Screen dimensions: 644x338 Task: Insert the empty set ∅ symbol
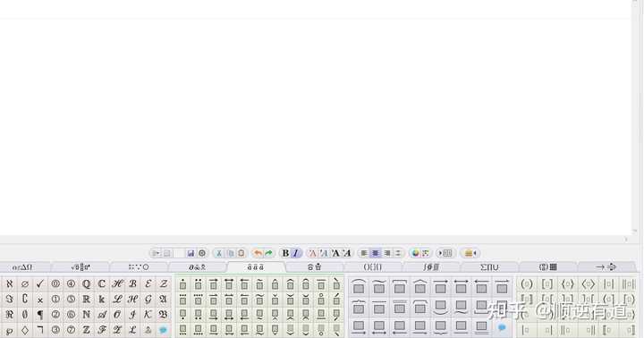pyautogui.click(x=25, y=283)
